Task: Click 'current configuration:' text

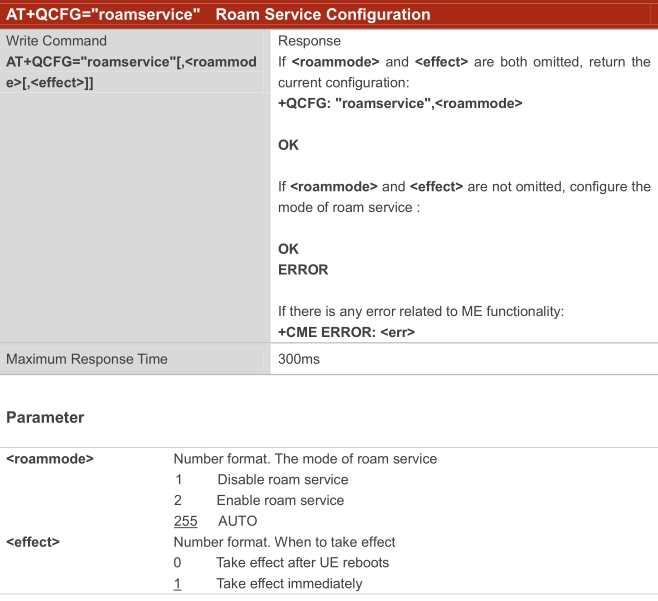Action: pos(343,83)
